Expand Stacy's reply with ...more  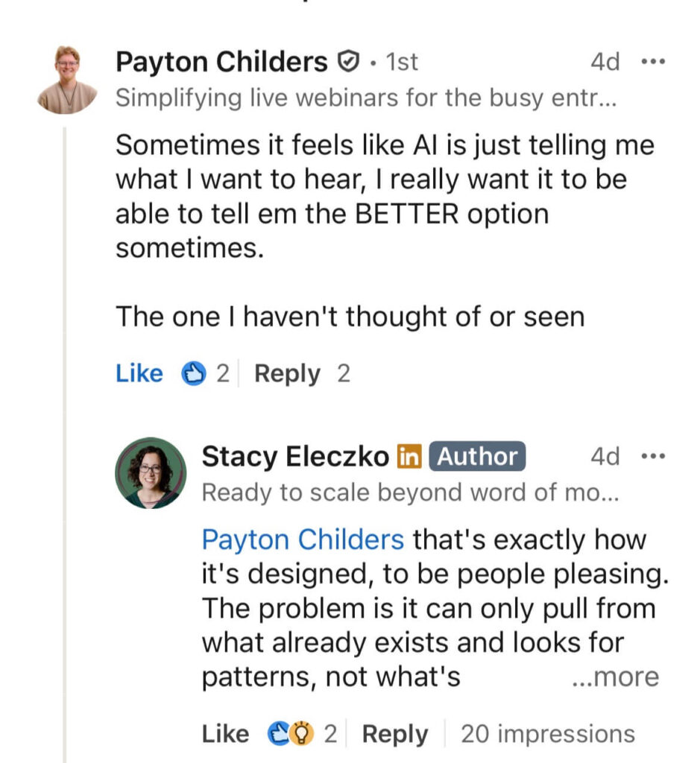coord(614,677)
